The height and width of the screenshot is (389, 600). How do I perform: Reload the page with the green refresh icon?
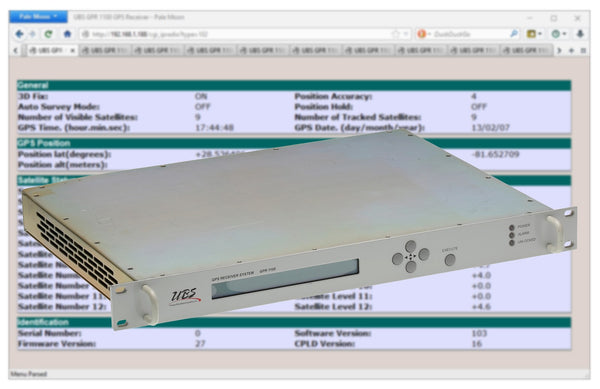(x=49, y=34)
